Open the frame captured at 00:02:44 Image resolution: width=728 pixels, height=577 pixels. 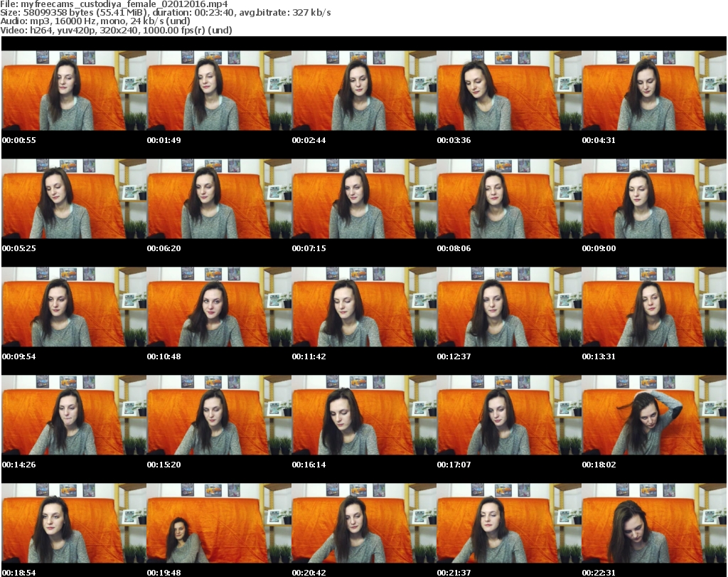tap(363, 90)
